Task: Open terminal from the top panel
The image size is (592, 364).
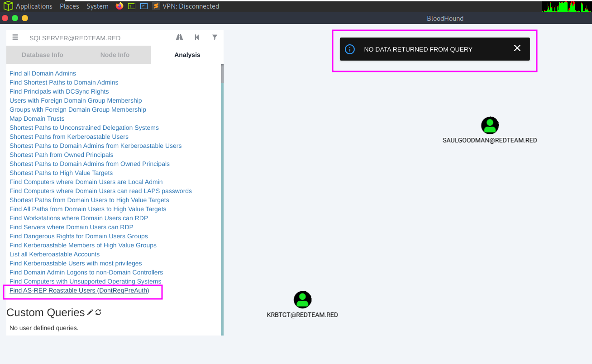Action: coord(132,6)
